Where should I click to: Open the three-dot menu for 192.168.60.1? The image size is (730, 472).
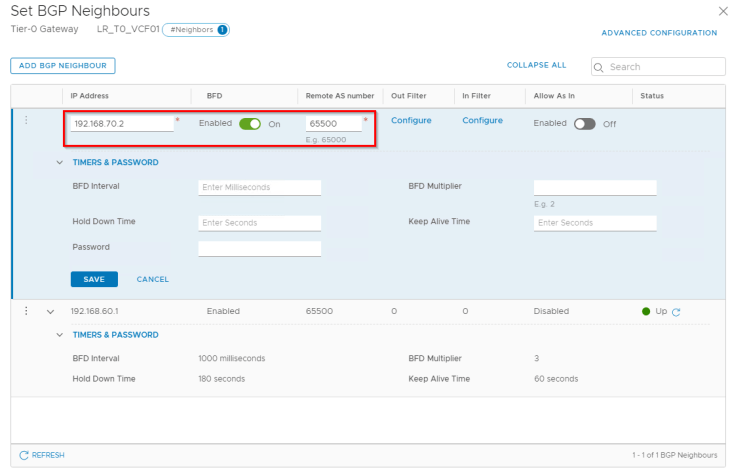(27, 311)
